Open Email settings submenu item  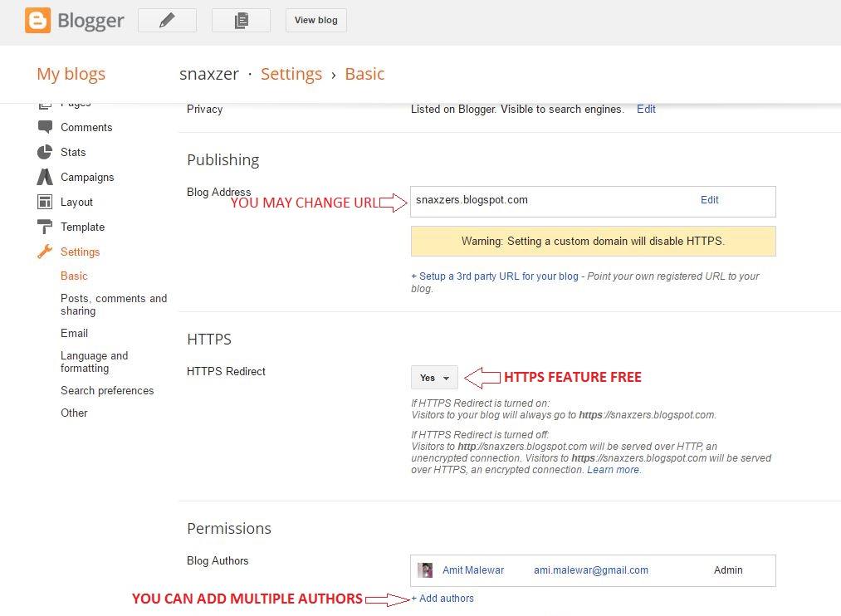(x=74, y=334)
